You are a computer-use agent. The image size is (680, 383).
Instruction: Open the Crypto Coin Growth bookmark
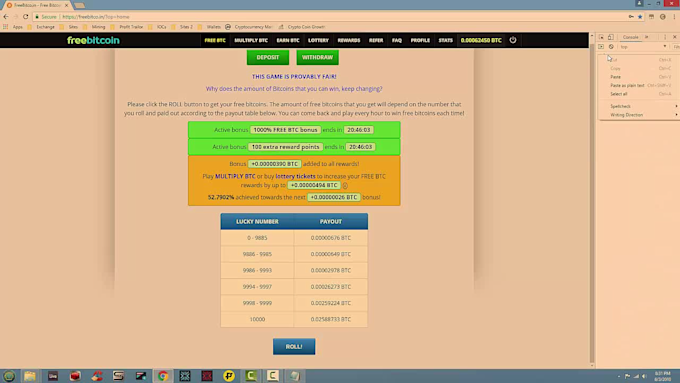coord(302,26)
